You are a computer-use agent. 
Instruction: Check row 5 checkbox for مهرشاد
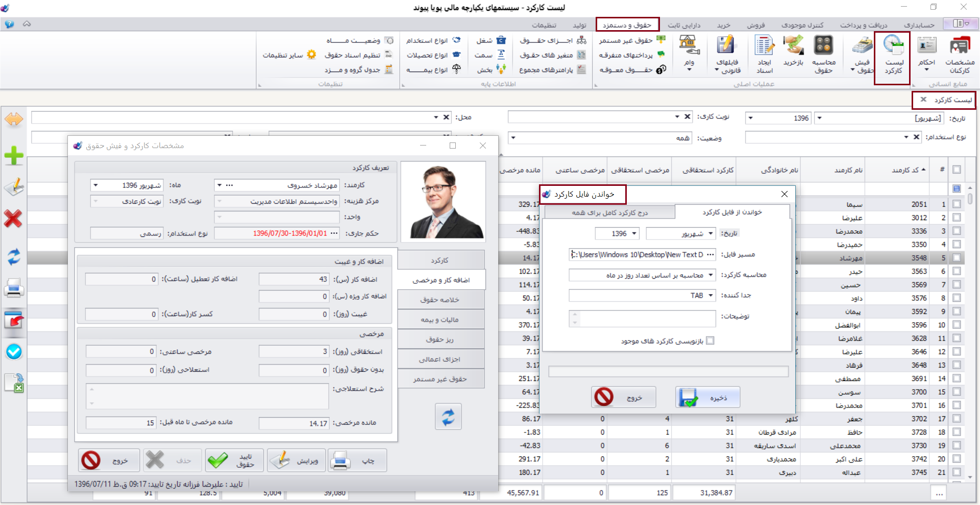pyautogui.click(x=957, y=258)
